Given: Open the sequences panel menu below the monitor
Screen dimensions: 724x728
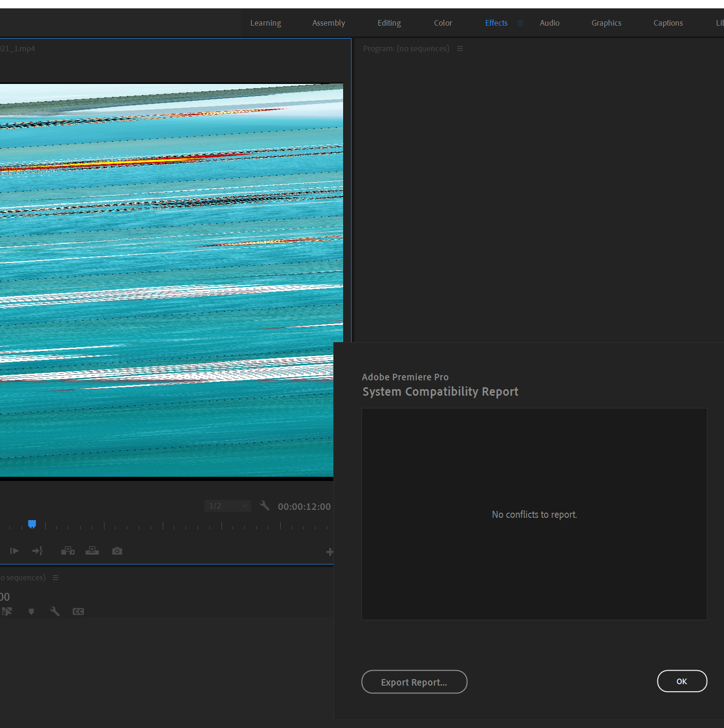Looking at the screenshot, I should pyautogui.click(x=55, y=577).
